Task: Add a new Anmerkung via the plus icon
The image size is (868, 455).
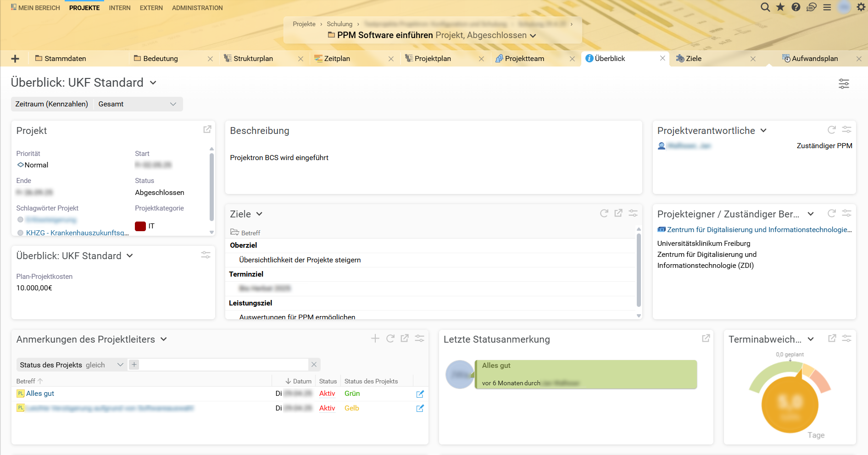Action: pos(375,338)
